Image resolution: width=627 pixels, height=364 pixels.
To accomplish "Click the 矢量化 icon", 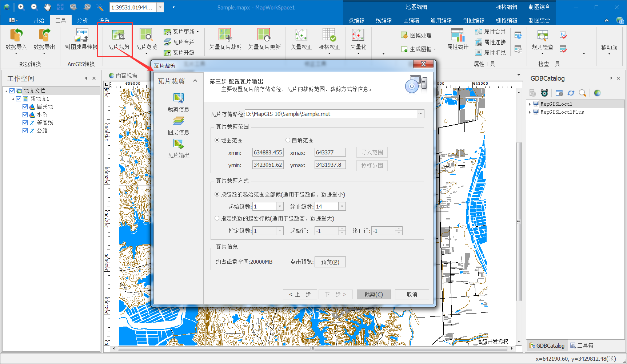I will 358,35.
